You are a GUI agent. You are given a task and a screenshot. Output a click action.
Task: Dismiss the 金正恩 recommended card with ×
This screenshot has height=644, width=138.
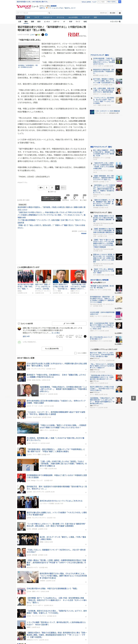coord(33,293)
